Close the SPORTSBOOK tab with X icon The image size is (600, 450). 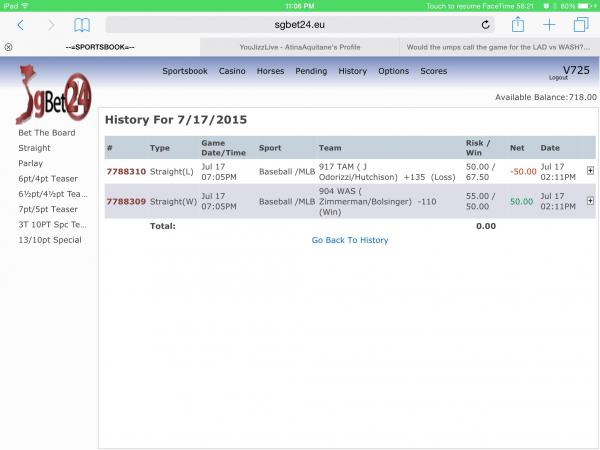point(8,47)
